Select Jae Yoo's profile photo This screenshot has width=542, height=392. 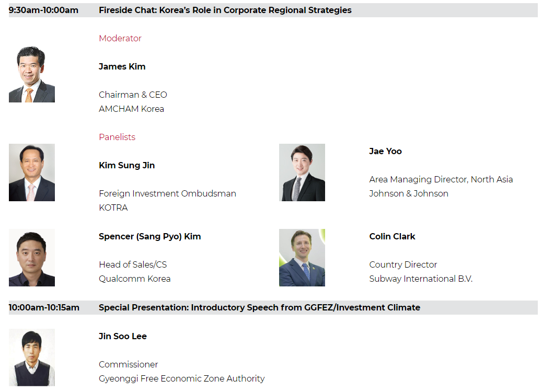pos(302,172)
